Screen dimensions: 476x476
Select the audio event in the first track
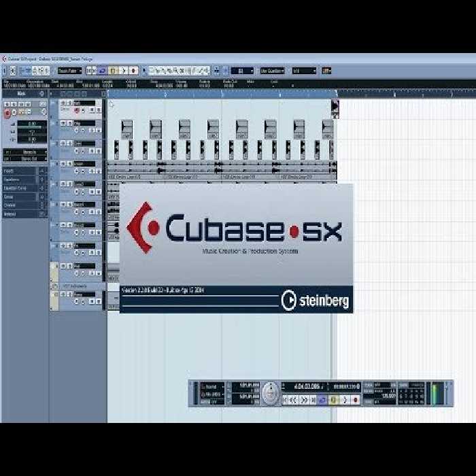click(335, 109)
